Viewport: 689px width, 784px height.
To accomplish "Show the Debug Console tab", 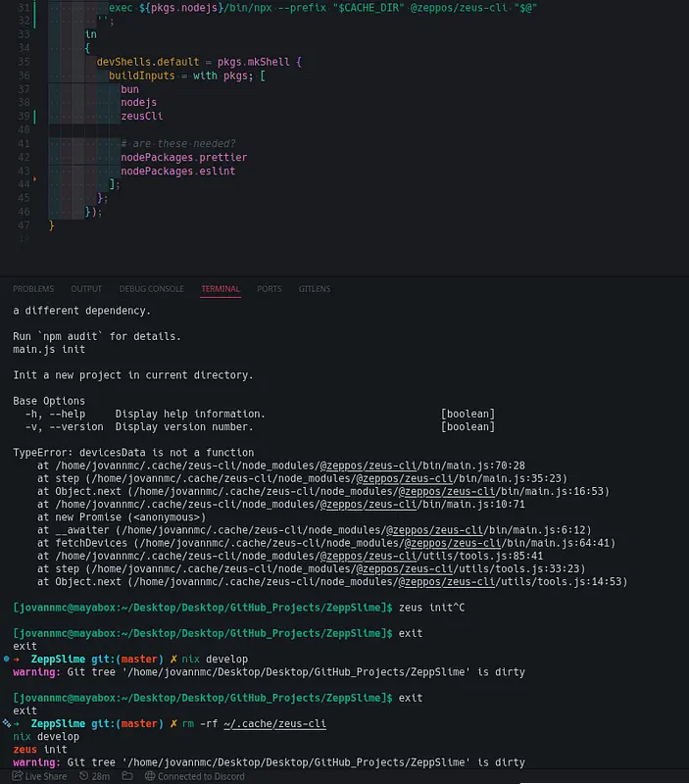I will click(x=151, y=289).
